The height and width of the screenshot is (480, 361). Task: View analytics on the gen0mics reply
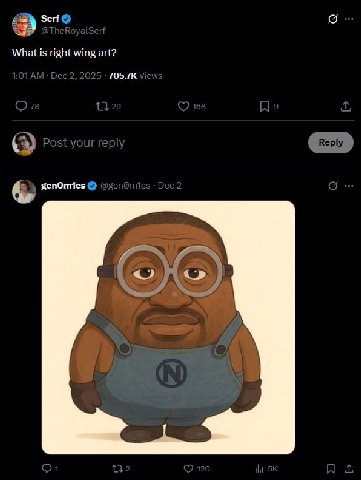point(259,469)
